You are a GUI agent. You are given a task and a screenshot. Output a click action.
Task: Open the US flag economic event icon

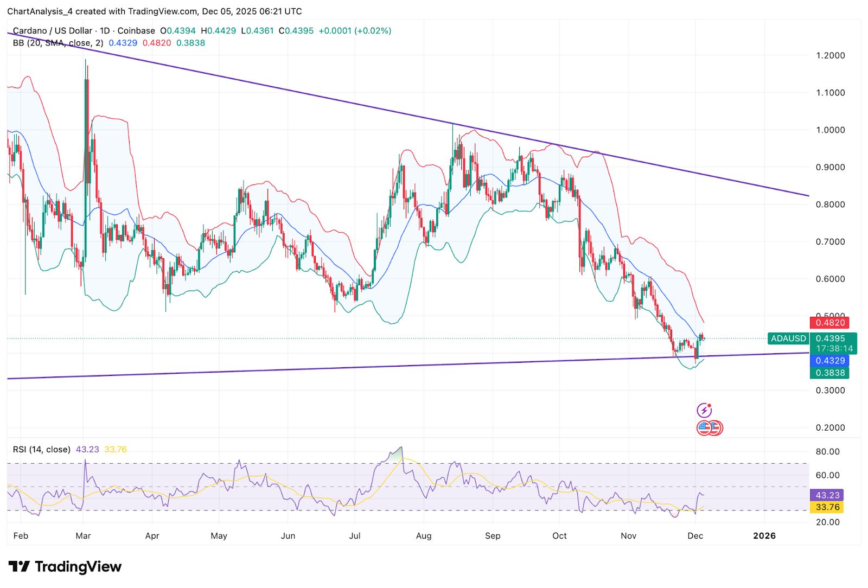pyautogui.click(x=705, y=427)
